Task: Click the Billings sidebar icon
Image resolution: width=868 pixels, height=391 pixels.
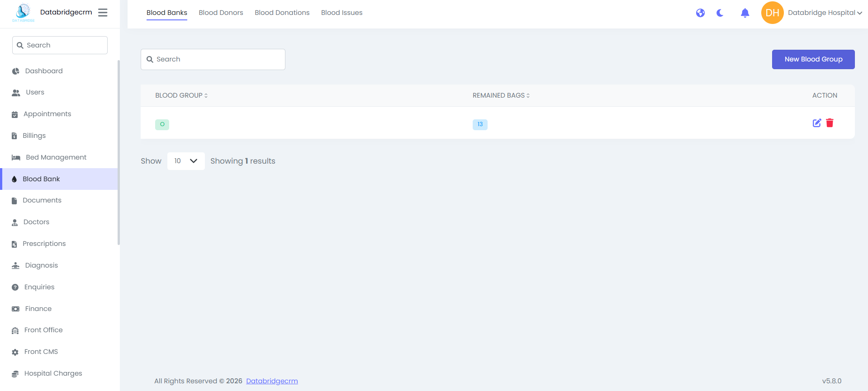Action: (14, 136)
